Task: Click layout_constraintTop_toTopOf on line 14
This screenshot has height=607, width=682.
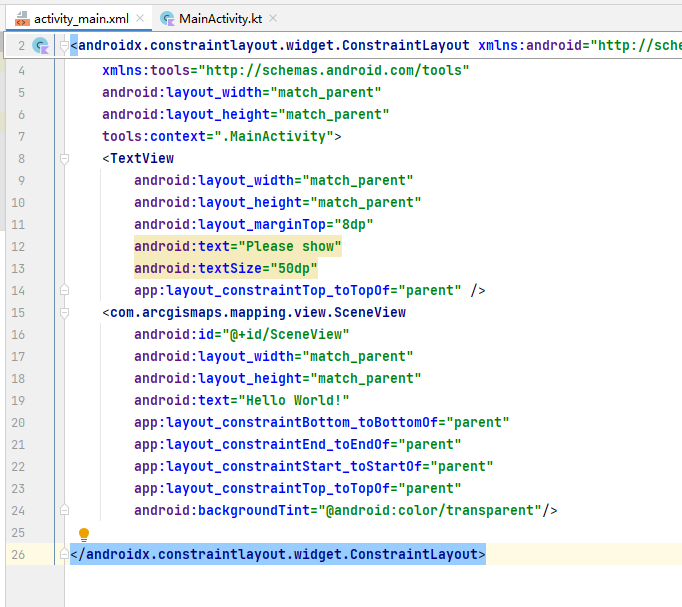Action: 262,290
